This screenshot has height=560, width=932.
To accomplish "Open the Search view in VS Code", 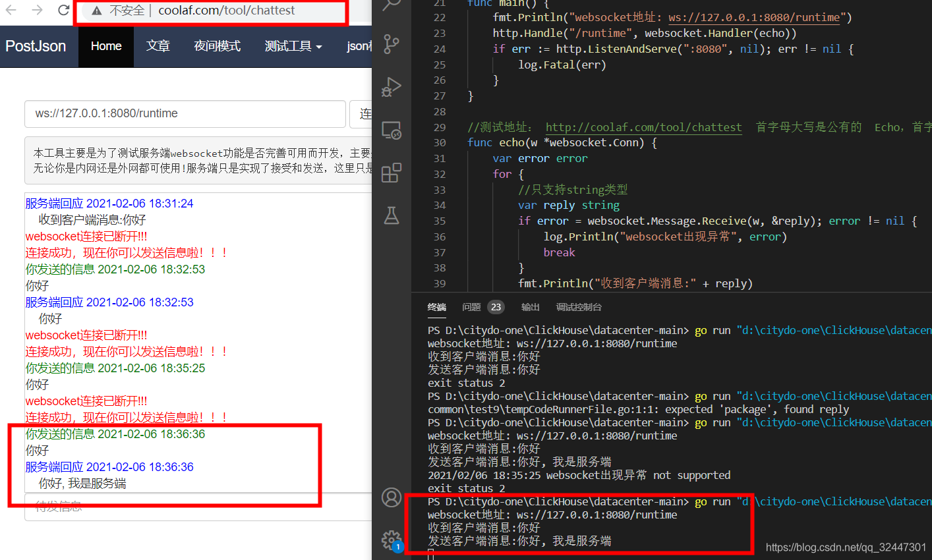I will pos(392,5).
